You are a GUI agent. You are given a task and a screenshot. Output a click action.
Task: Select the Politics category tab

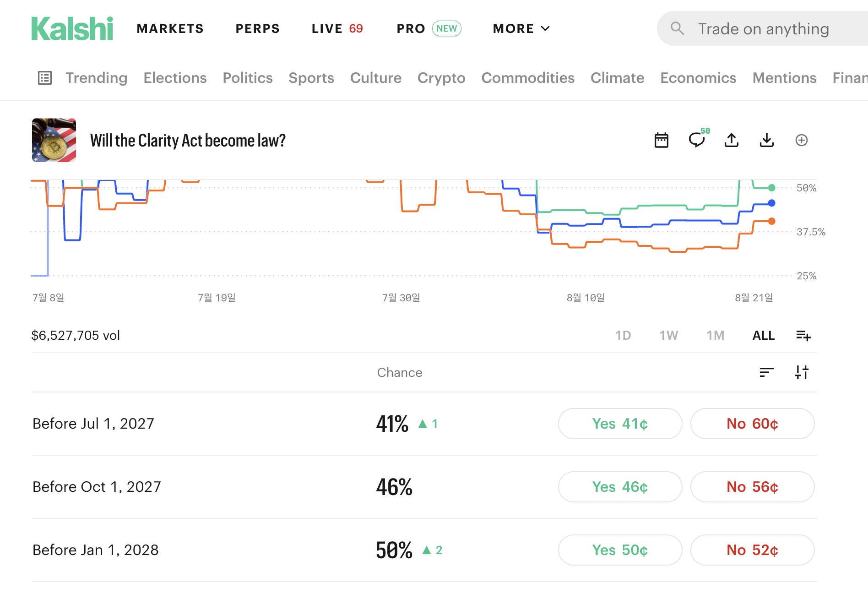248,78
